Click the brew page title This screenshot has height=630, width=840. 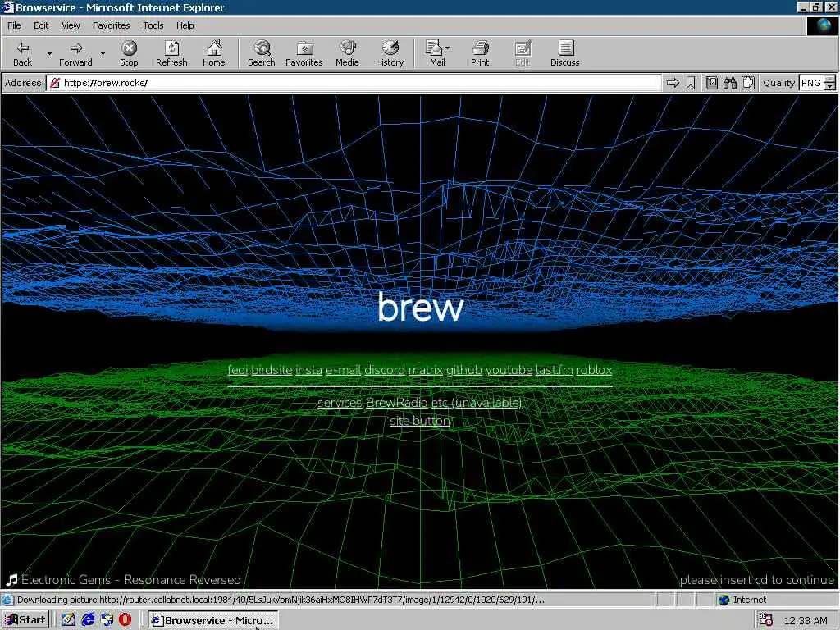tap(421, 307)
